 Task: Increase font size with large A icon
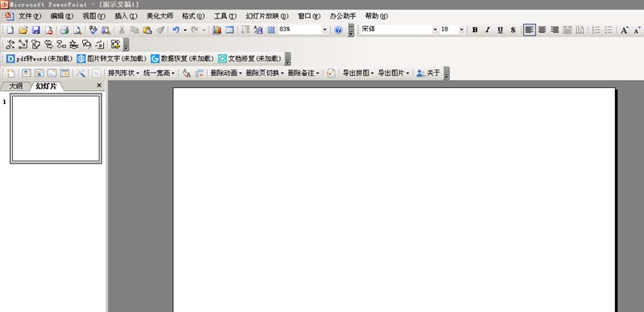pyautogui.click(x=625, y=30)
